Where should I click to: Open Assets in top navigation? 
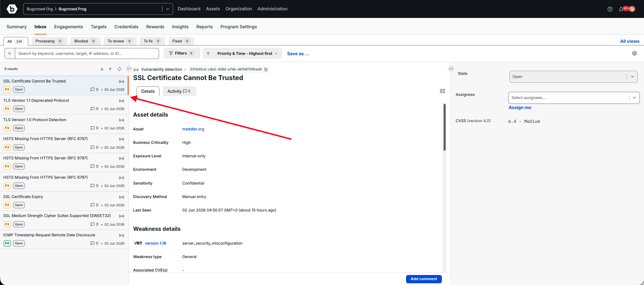point(213,9)
